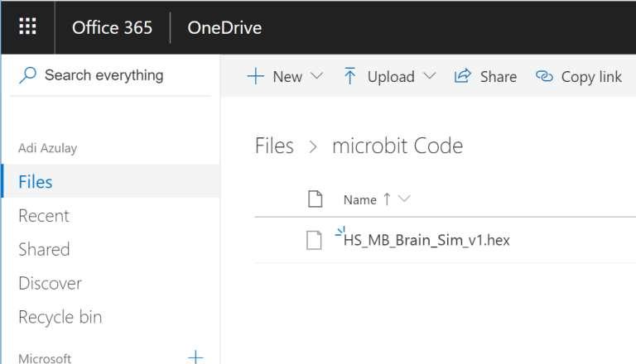The image size is (636, 364).
Task: Go to Files in the breadcrumb
Action: point(274,146)
